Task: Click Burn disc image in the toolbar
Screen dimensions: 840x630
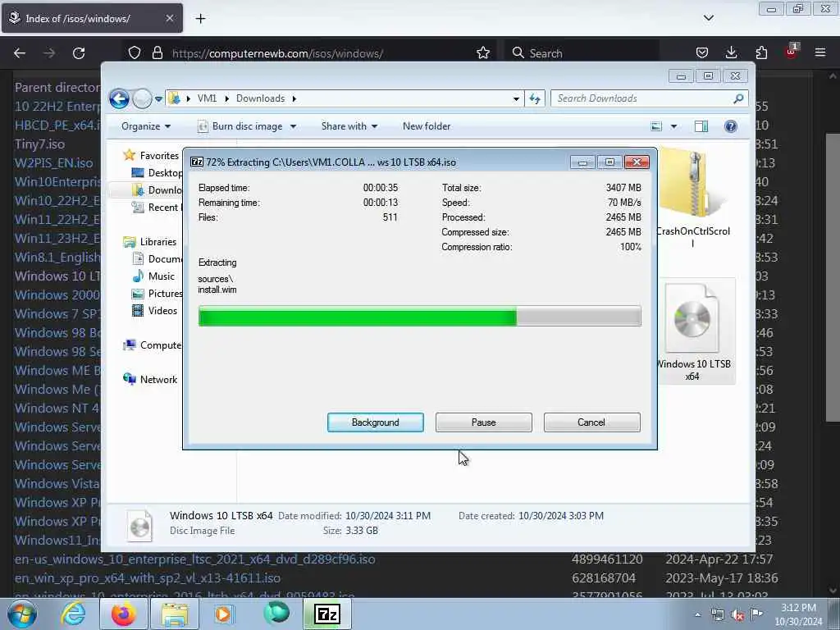Action: pyautogui.click(x=240, y=126)
